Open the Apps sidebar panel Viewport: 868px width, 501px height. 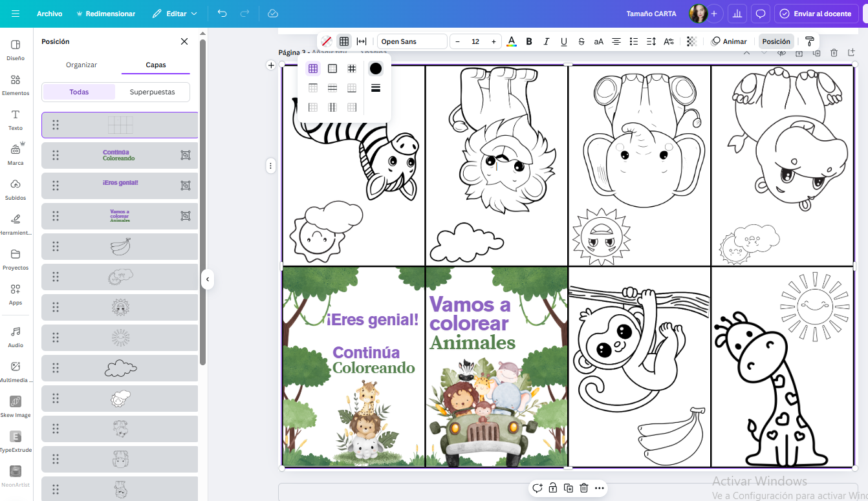pos(16,294)
